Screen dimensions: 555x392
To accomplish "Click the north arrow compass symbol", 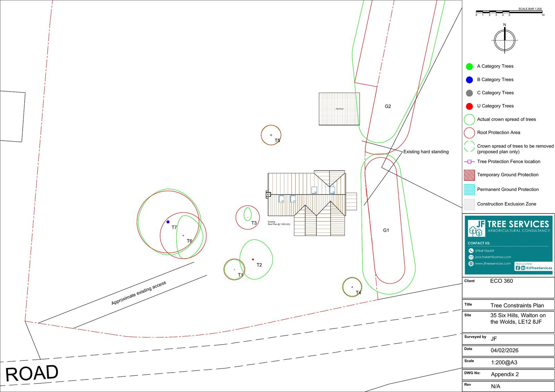I will click(505, 40).
